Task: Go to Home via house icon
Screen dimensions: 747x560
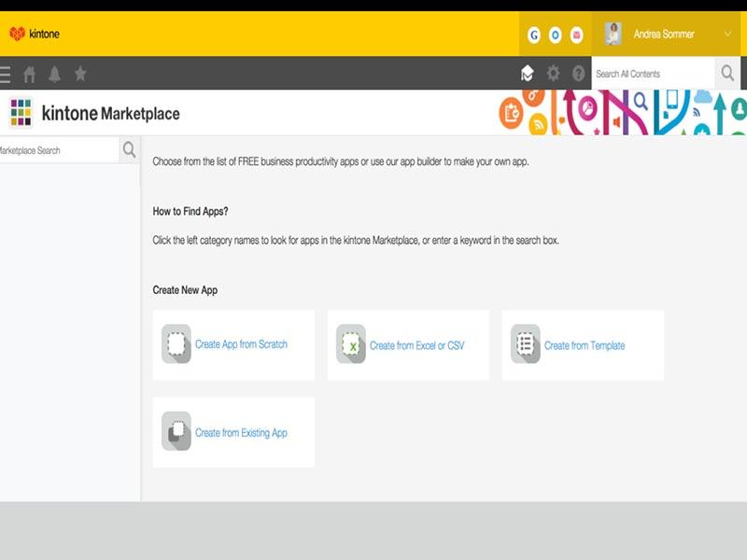Action: coord(30,75)
